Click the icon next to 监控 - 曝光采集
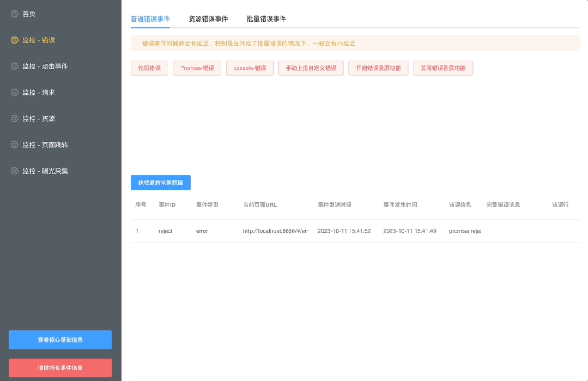Screen dimensions: 588x381 pos(15,171)
